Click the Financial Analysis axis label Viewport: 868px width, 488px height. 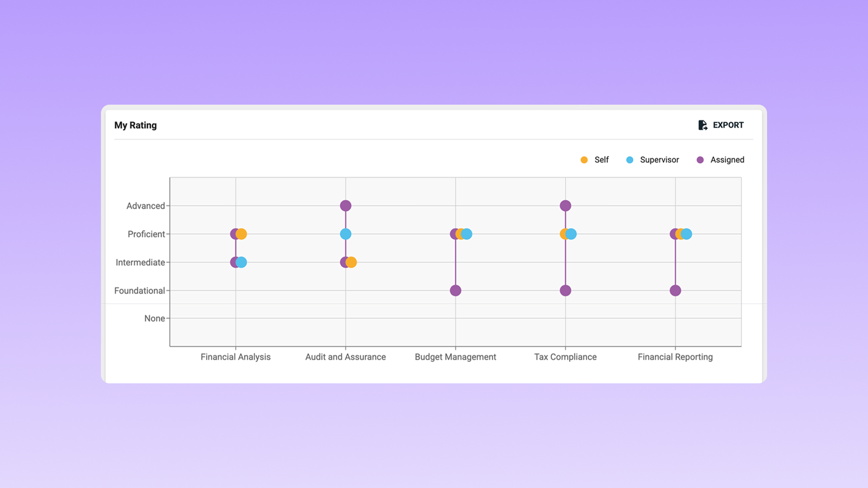coord(235,357)
